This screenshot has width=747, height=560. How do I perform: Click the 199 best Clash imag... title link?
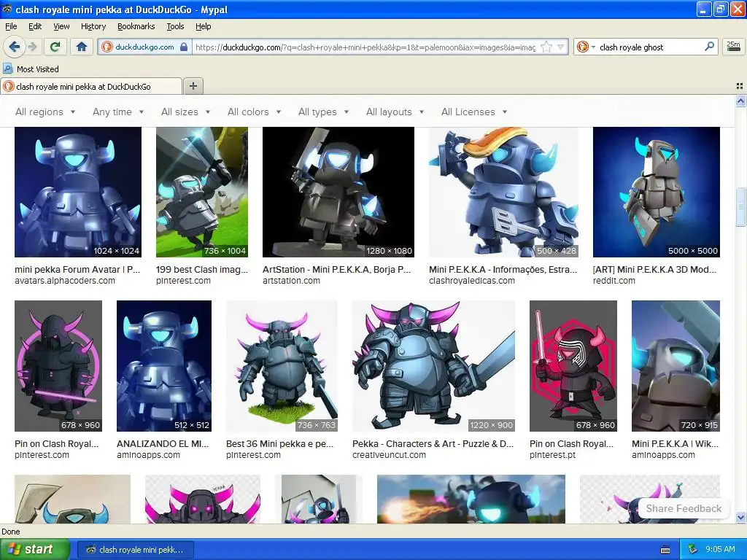click(202, 270)
